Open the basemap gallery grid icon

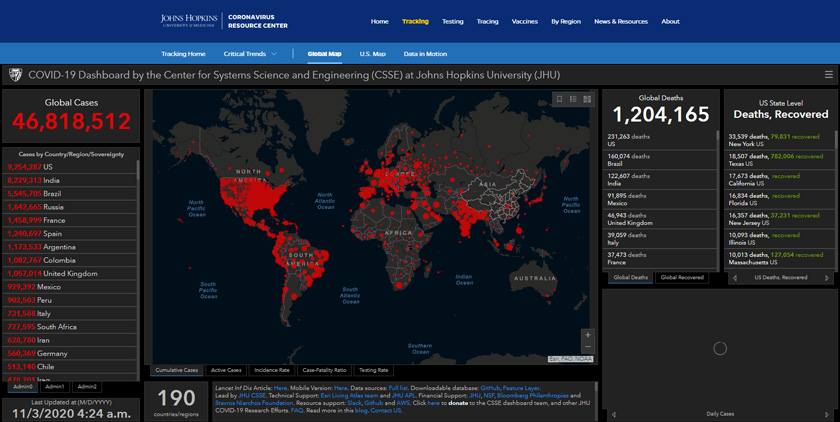pos(587,99)
